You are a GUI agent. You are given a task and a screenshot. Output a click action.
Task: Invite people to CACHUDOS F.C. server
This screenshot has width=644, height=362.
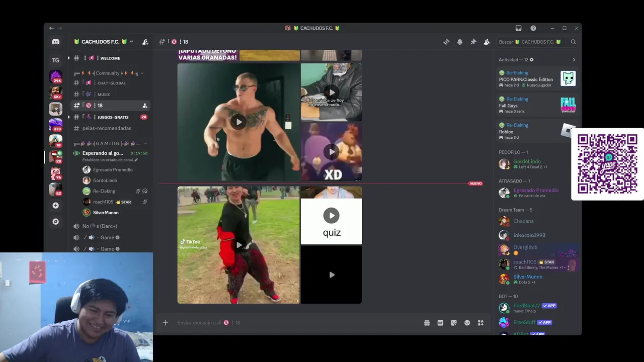point(145,42)
